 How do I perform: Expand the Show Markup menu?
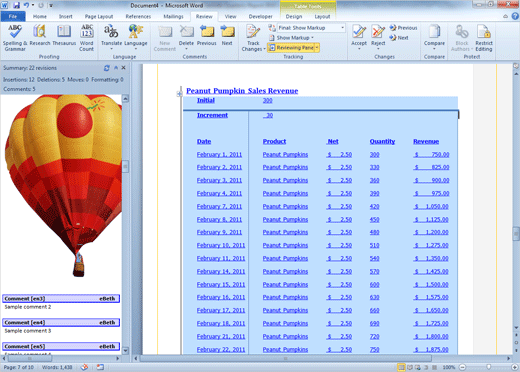click(x=292, y=38)
